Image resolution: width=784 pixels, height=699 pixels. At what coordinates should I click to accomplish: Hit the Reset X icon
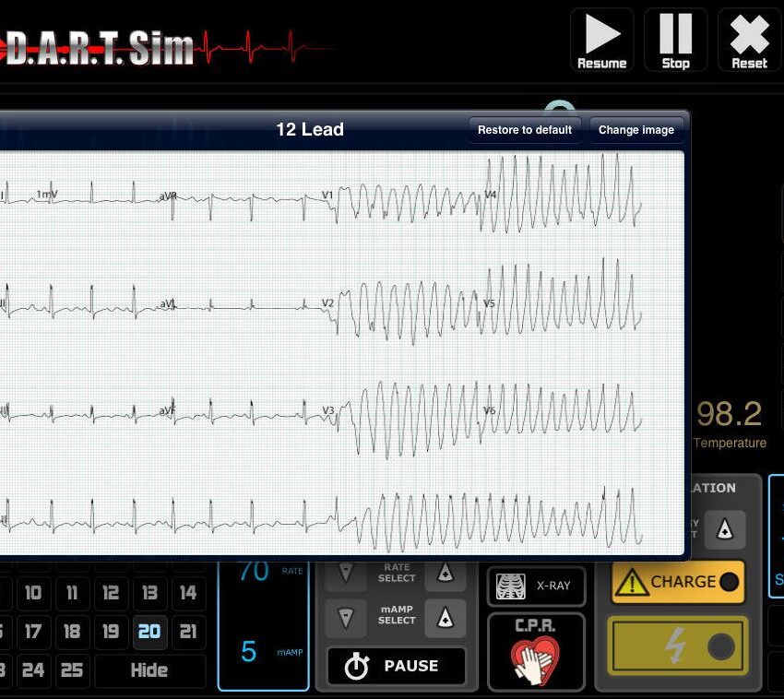pyautogui.click(x=749, y=40)
